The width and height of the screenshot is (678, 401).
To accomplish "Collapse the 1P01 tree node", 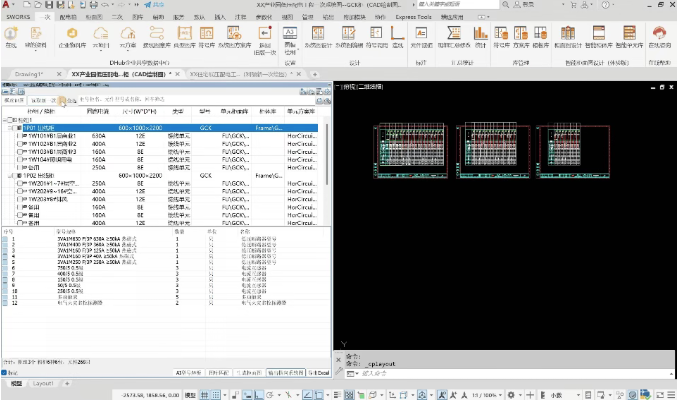I will pyautogui.click(x=10, y=128).
